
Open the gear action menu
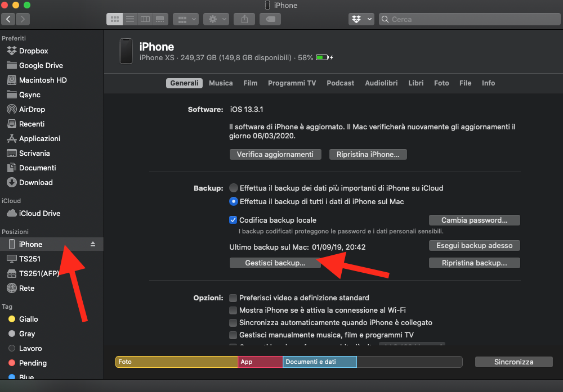click(216, 19)
